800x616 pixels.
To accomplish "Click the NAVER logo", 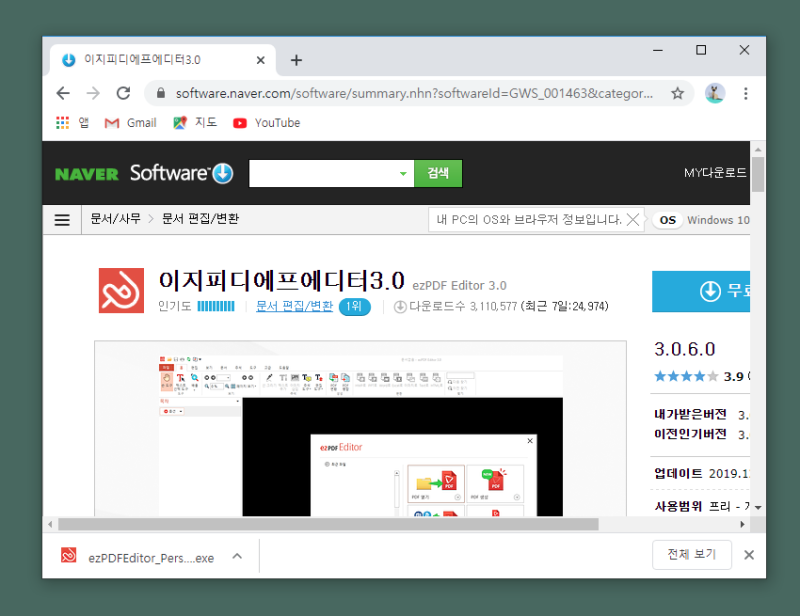I will pos(87,175).
